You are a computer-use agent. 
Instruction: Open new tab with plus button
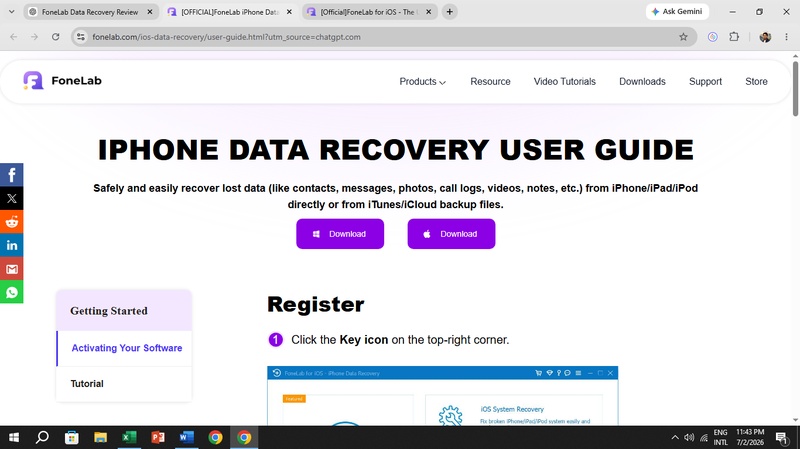[x=449, y=12]
